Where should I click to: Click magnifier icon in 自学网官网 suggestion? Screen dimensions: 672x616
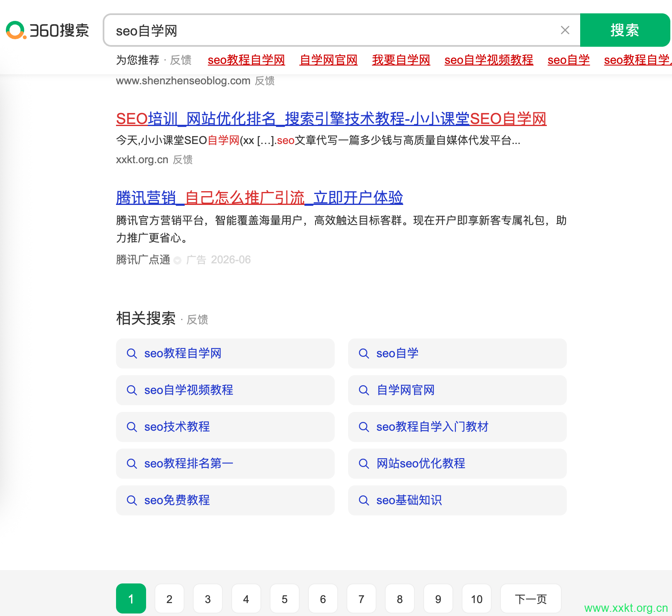tap(364, 390)
